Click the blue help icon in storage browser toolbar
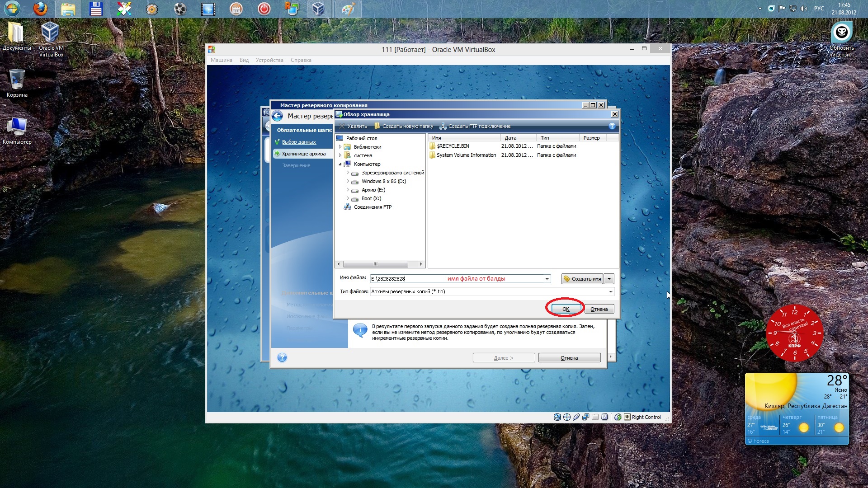This screenshot has height=488, width=868. 612,126
